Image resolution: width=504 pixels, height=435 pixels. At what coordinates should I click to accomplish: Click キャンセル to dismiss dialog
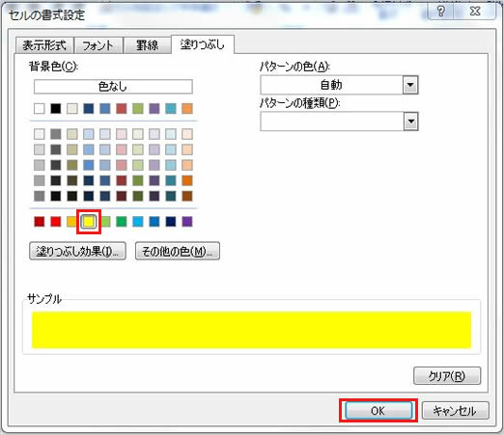click(x=455, y=411)
